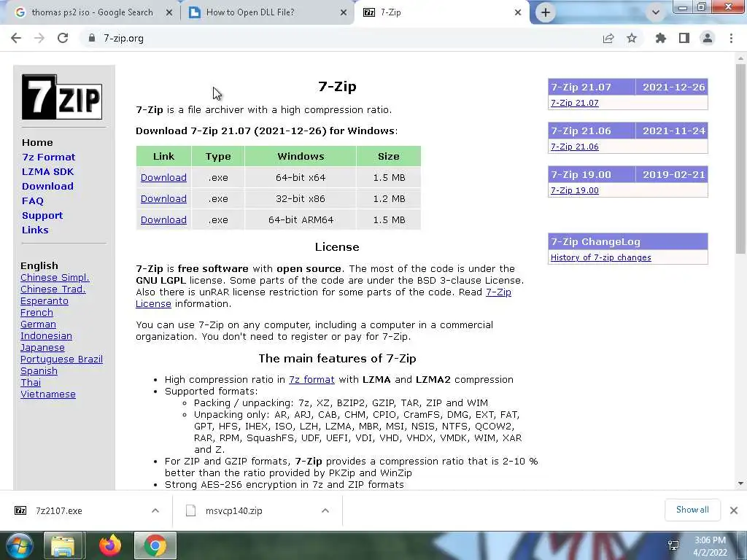Switch language to Chinese Trad.
The image size is (747, 560).
tap(53, 289)
